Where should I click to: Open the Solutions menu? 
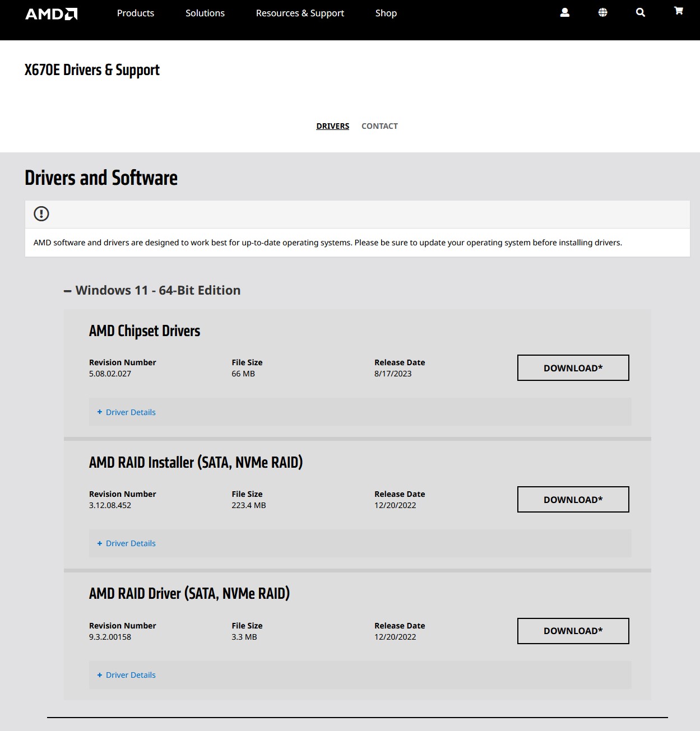click(x=205, y=13)
